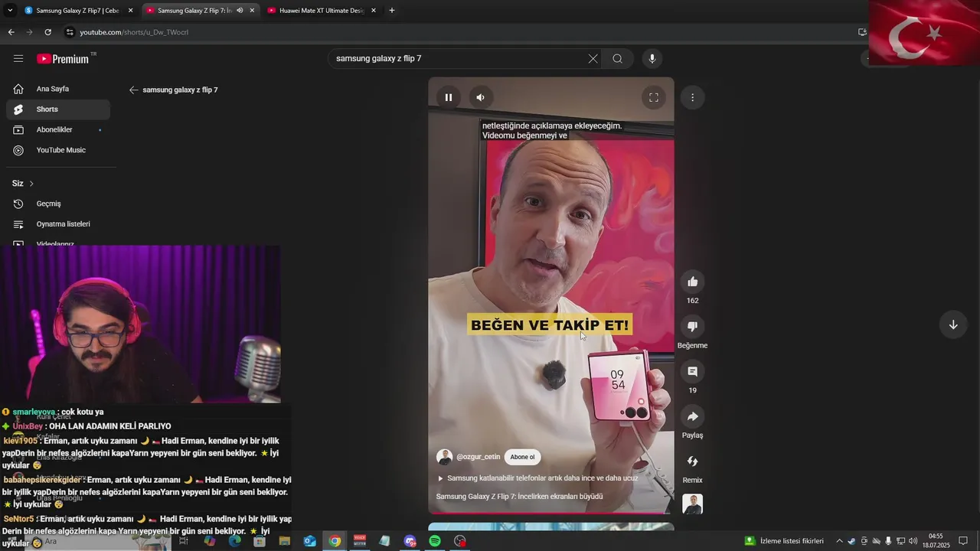Open the comments showing 19
The image size is (980, 551).
pos(693,371)
